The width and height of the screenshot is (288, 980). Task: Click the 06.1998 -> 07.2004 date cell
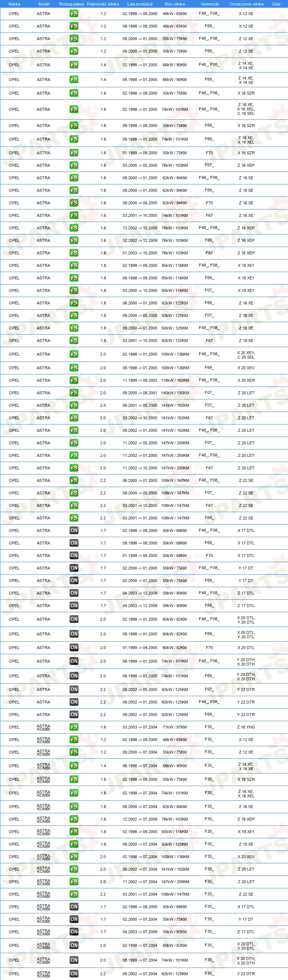point(140,766)
